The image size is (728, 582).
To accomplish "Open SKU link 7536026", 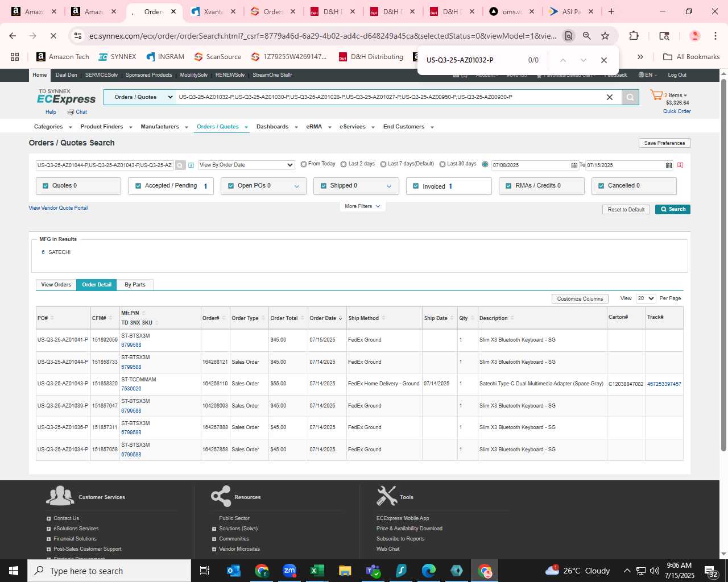I will click(131, 389).
